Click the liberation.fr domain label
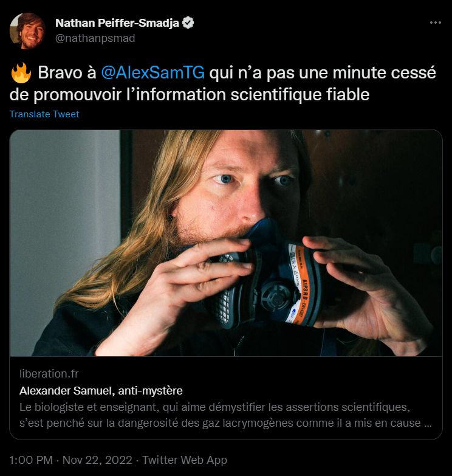 pos(49,374)
